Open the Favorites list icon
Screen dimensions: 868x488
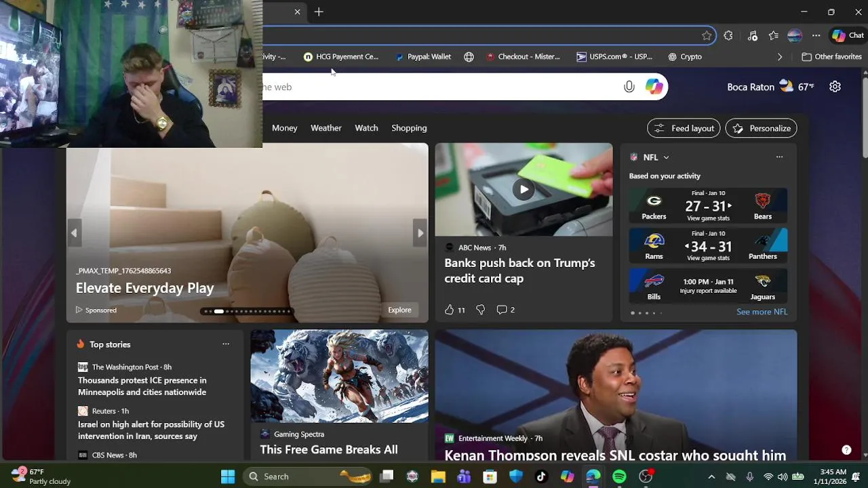click(x=774, y=36)
